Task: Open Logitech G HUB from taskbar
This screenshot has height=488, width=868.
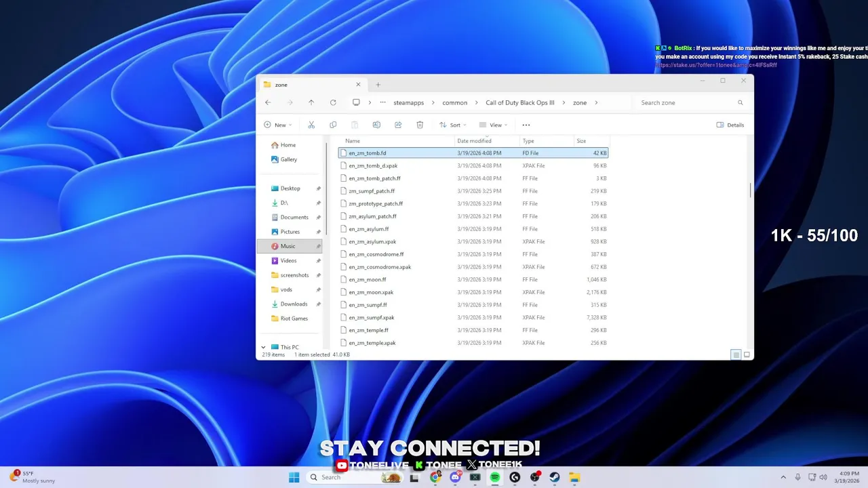Action: (515, 477)
